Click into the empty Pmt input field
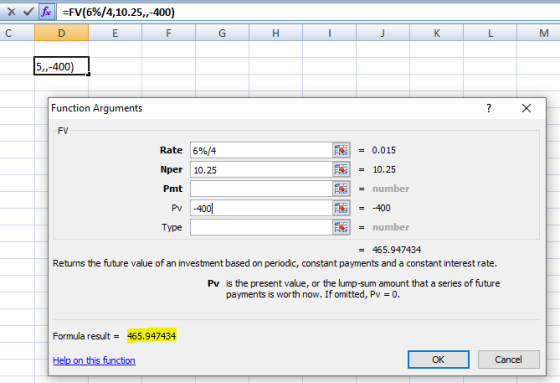This screenshot has width=560, height=383. pos(261,189)
